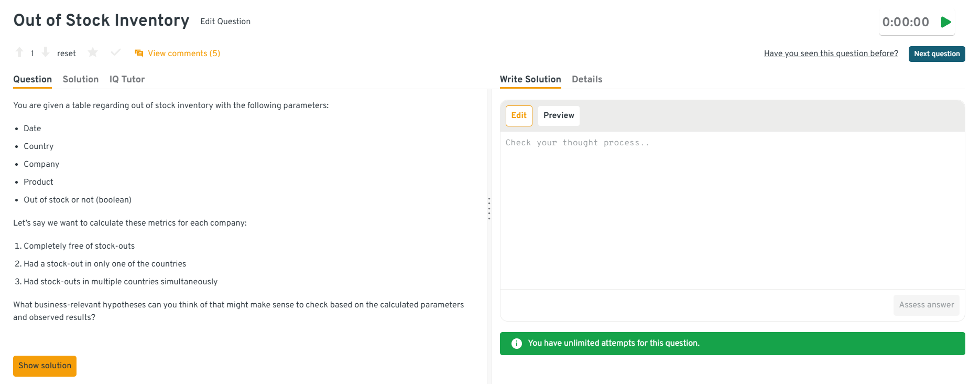
Task: Go to the Next question
Action: point(937,54)
